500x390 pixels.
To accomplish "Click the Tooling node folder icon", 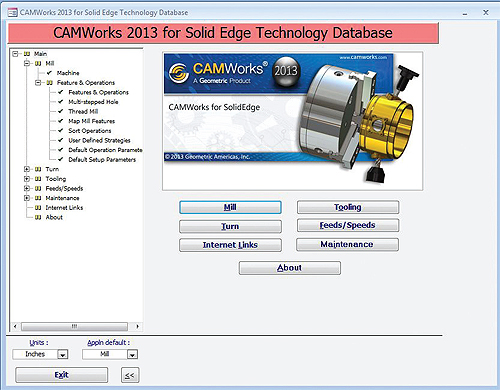I will click(x=38, y=179).
